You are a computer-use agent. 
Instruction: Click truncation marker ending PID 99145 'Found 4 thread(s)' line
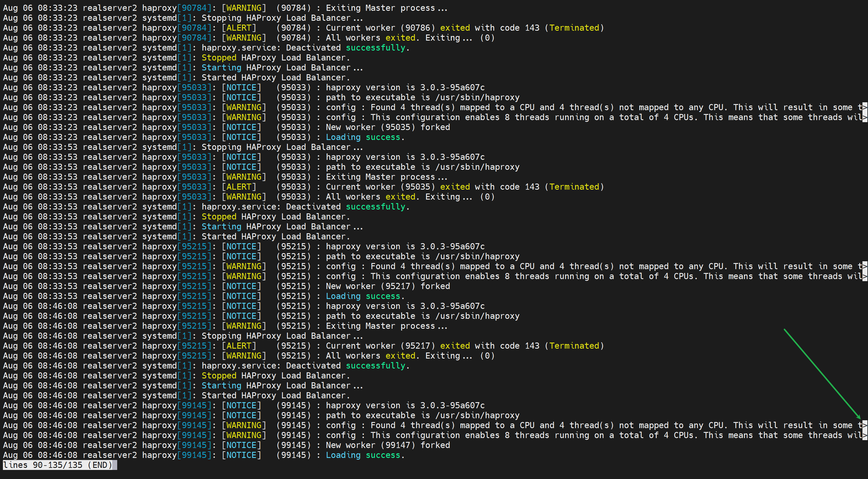point(864,426)
